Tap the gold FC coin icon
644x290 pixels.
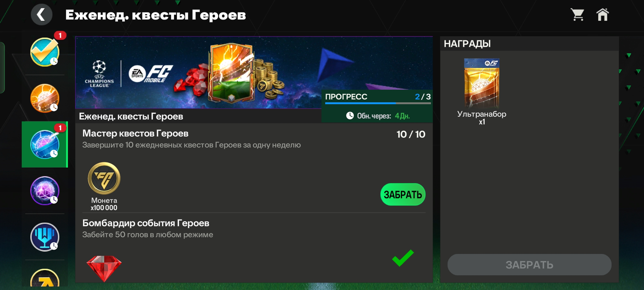pos(104,178)
